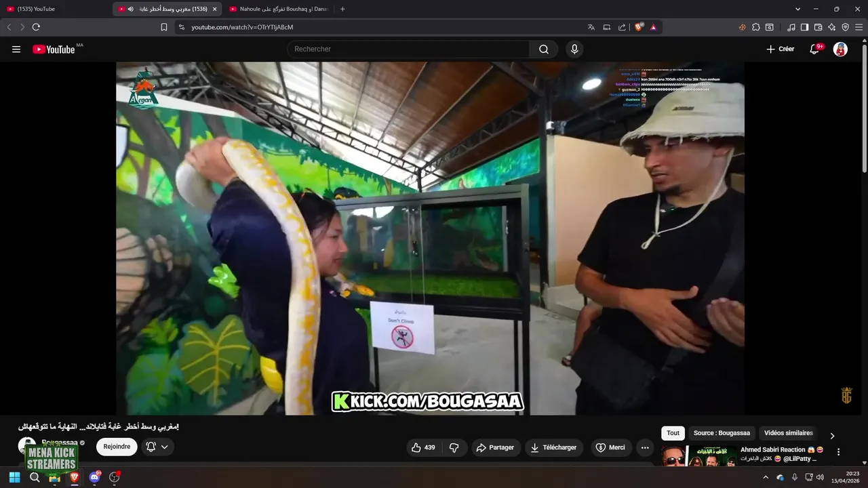The image size is (868, 488).
Task: Open YouTube notifications bell
Action: (x=815, y=49)
